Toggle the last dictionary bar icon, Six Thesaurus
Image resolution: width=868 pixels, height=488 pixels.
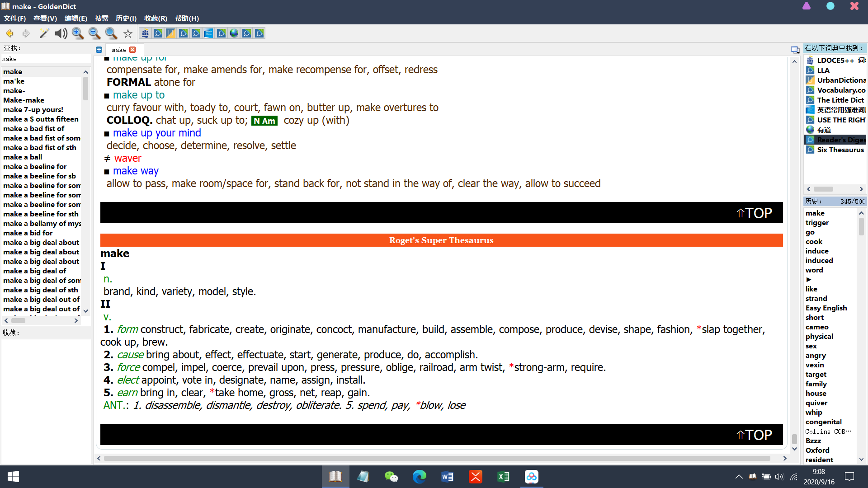pos(259,33)
